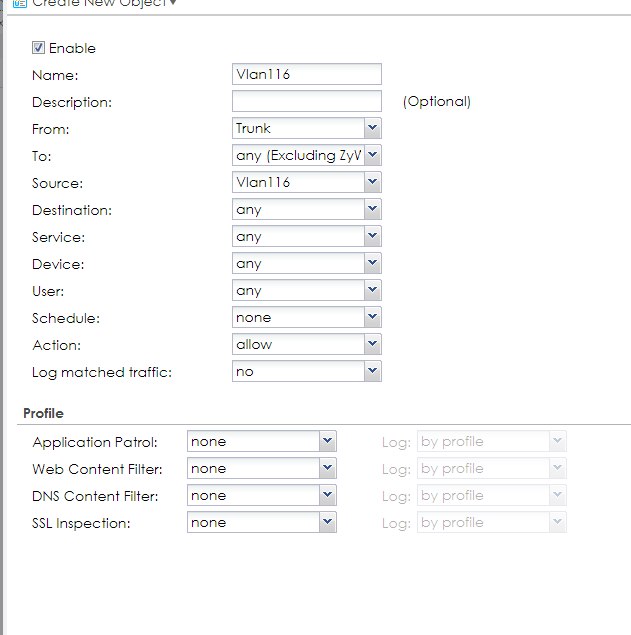Click the SSL Inspection Log dropdown
Viewport: 631px width, 635px height.
tap(492, 522)
